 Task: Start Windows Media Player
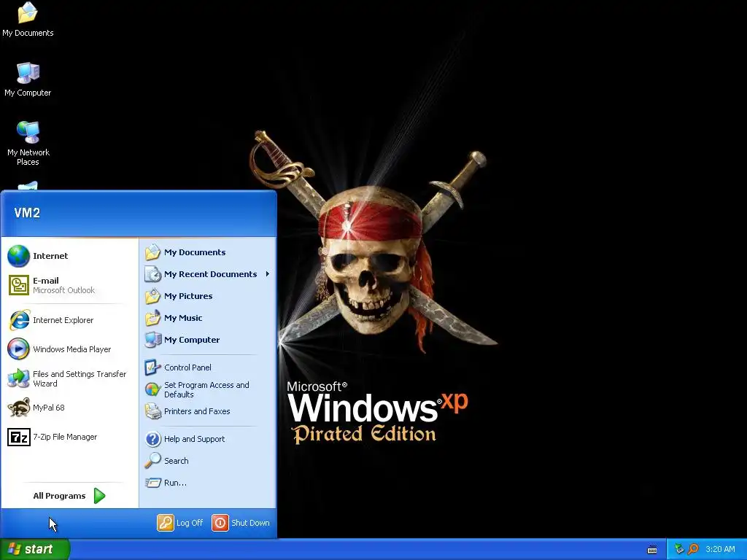[x=69, y=349]
